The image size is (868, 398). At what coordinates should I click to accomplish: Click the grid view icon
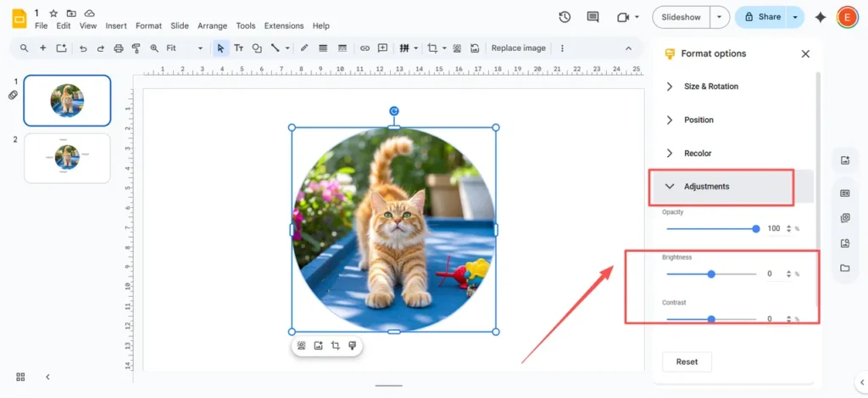(20, 377)
